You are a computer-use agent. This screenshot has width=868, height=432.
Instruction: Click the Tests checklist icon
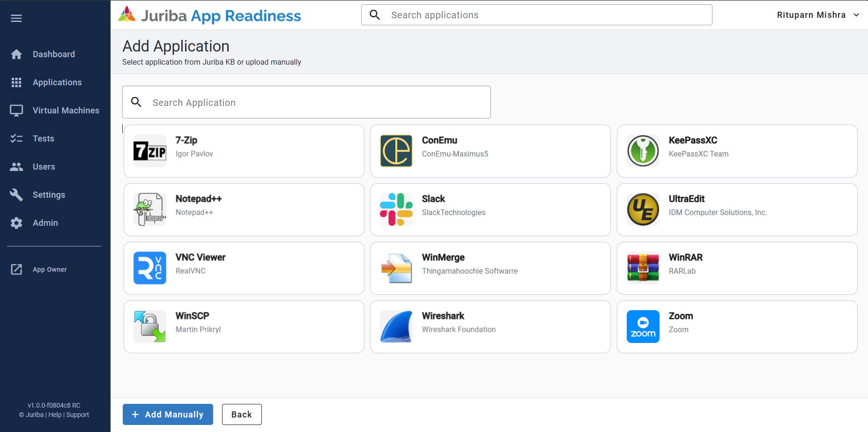pos(16,139)
